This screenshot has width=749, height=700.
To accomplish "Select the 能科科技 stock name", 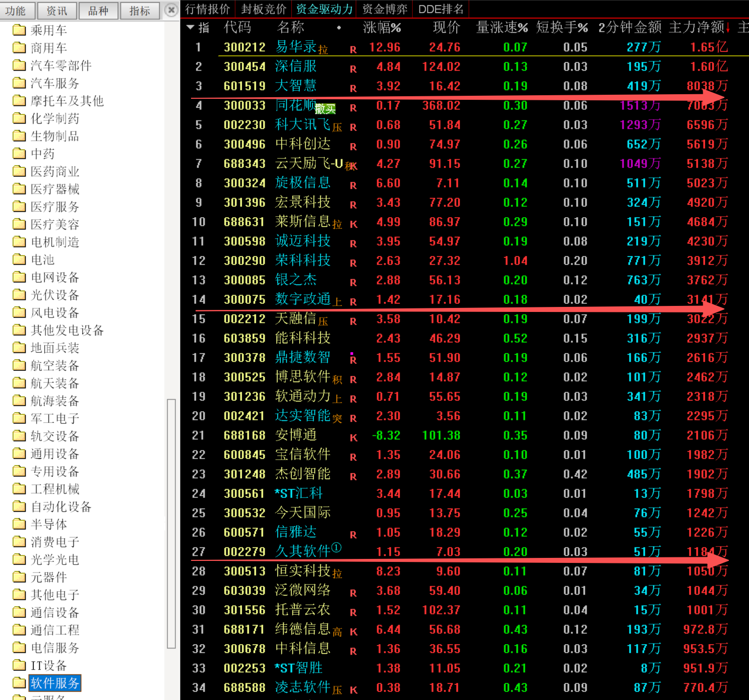I will pos(303,338).
